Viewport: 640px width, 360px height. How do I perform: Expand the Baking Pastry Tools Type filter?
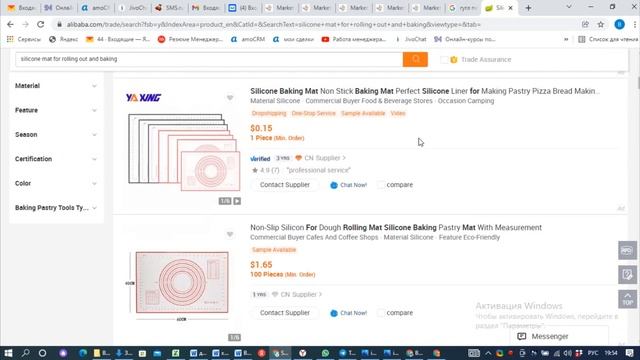pos(56,208)
